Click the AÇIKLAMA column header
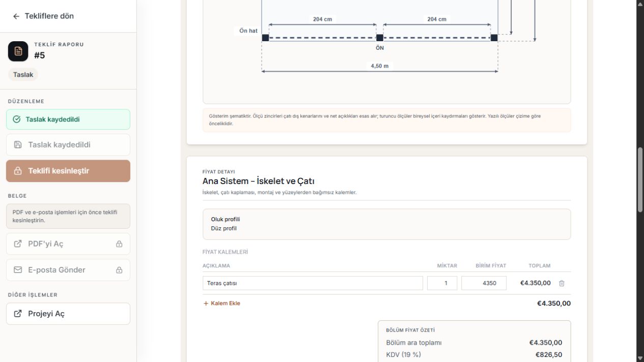 216,266
